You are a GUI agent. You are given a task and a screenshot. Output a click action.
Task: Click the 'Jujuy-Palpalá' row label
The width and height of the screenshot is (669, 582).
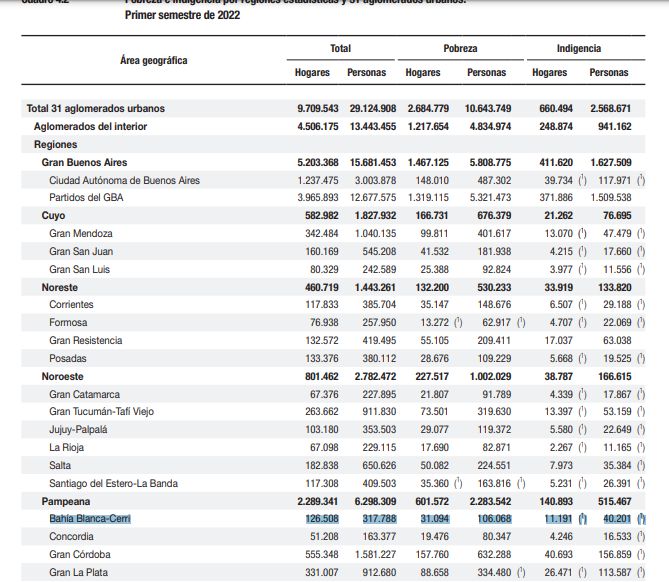[78, 429]
